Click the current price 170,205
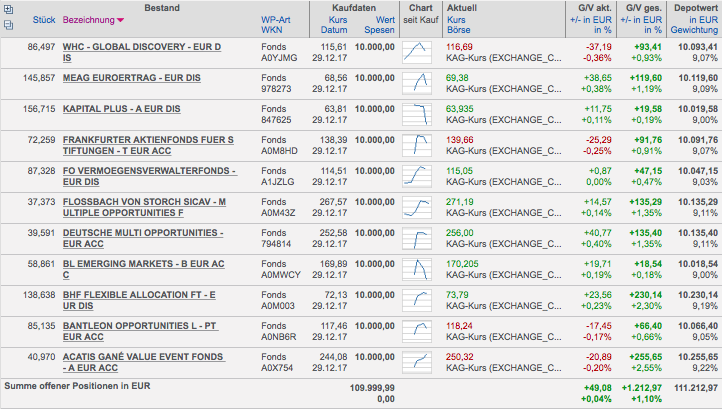722x409 pixels. click(462, 264)
